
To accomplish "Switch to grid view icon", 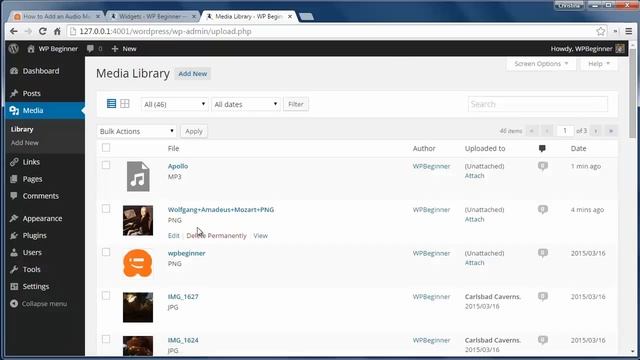I will pos(124,103).
